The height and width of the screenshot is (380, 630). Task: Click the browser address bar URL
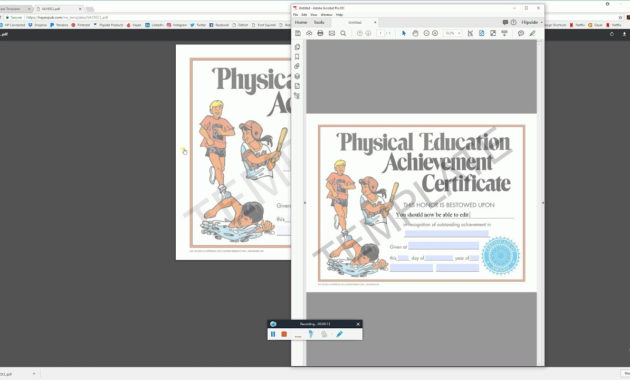(x=67, y=17)
